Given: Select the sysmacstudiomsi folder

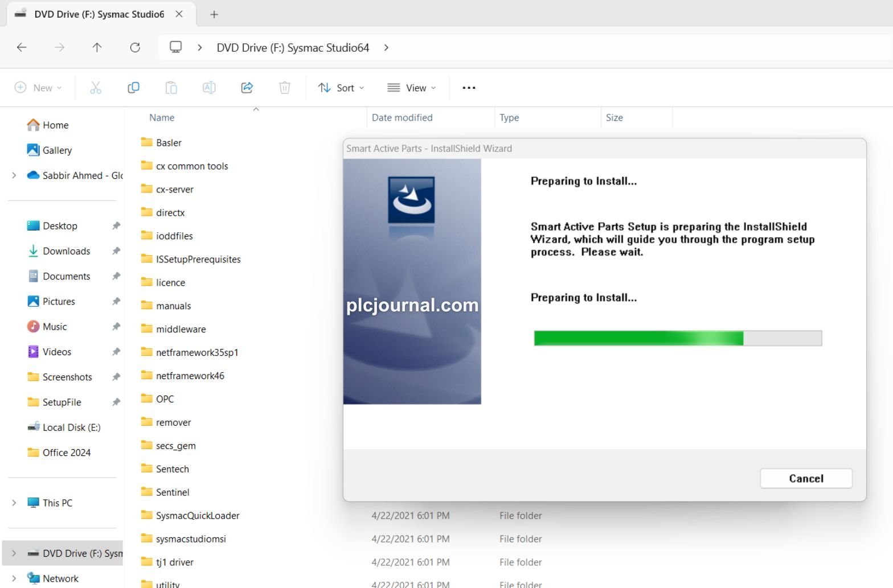Looking at the screenshot, I should pyautogui.click(x=183, y=539).
